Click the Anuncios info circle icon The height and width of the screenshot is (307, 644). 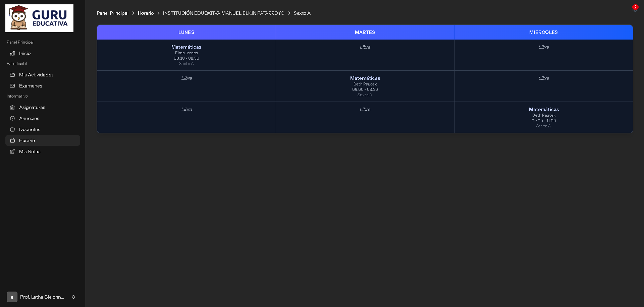click(x=12, y=118)
